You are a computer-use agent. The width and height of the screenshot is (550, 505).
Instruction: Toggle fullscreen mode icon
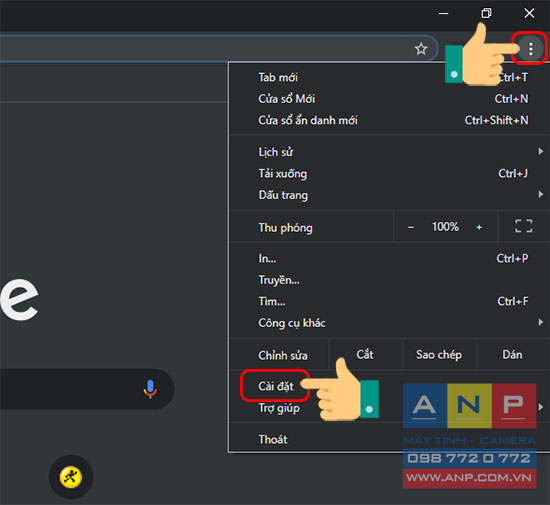[524, 226]
